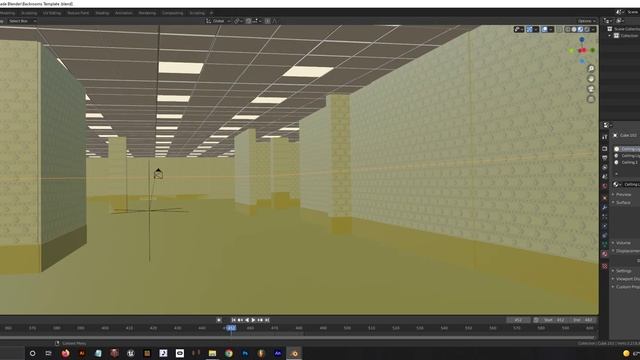Open the Global transform orientation dropdown

coord(219,21)
